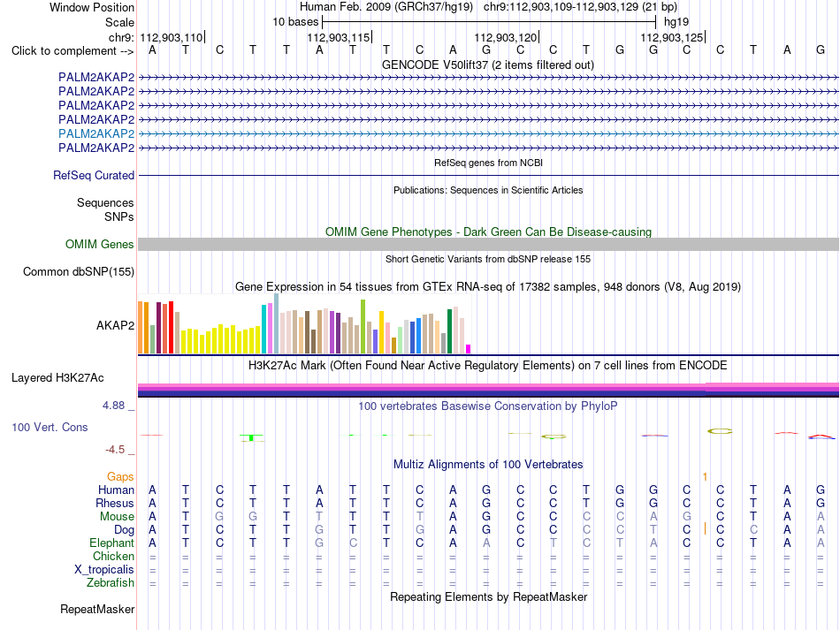This screenshot has width=840, height=630.
Task: Click the '10 bases' scale label
Action: point(295,22)
